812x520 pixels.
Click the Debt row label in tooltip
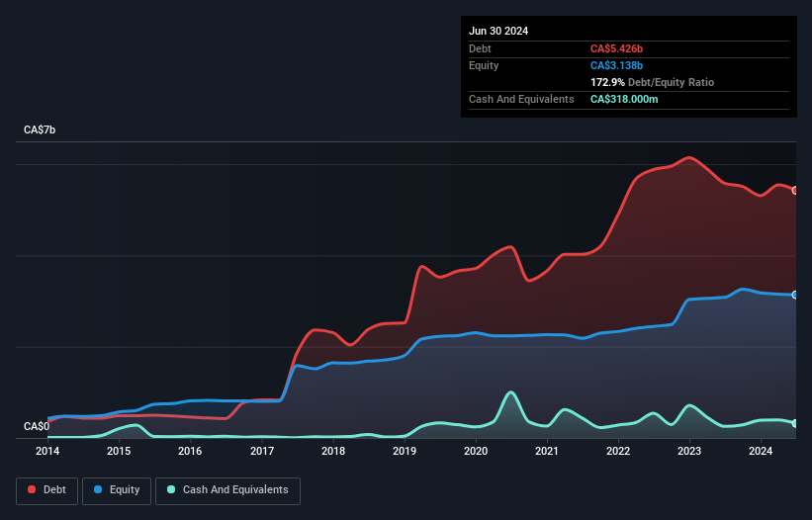[x=480, y=48]
